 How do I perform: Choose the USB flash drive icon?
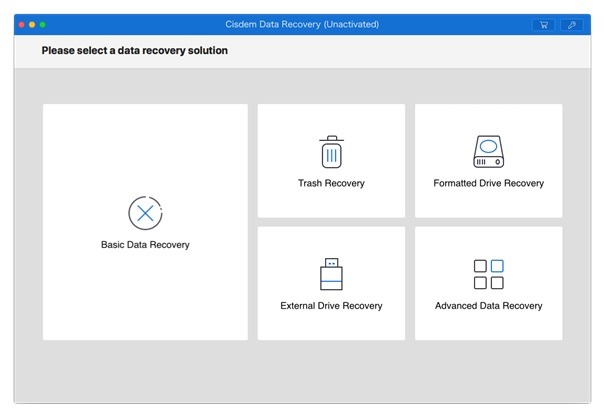tap(331, 274)
